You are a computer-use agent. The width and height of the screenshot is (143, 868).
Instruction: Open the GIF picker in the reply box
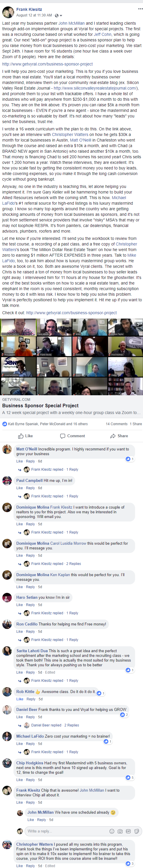pos(128,831)
